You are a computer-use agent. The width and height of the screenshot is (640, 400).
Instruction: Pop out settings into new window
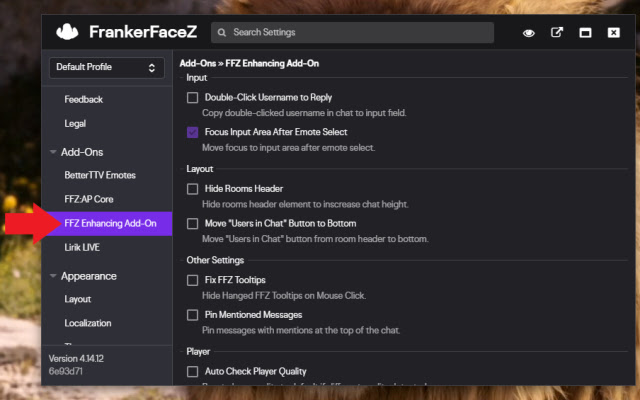[x=557, y=33]
